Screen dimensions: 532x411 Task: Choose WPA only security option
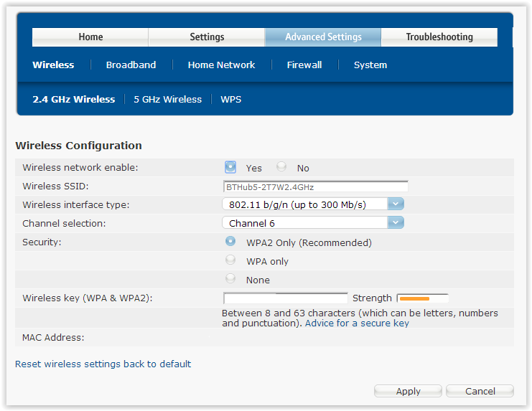pyautogui.click(x=230, y=260)
